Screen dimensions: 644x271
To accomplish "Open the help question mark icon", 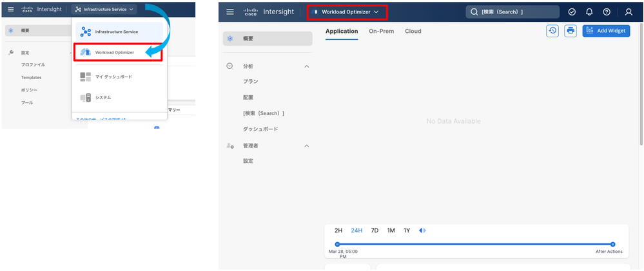I will pos(606,12).
